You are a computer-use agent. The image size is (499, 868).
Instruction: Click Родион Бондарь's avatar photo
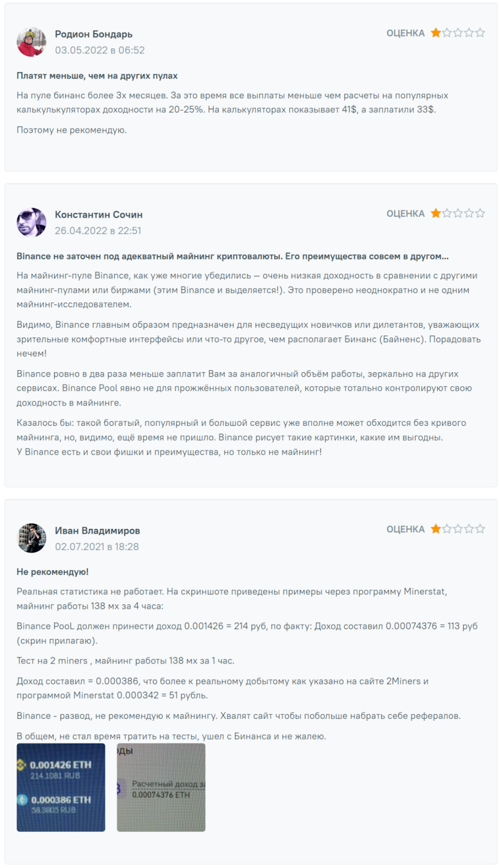click(x=31, y=42)
